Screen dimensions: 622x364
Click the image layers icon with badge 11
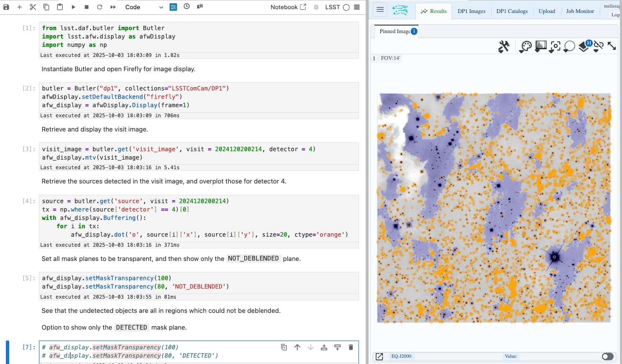pos(584,46)
